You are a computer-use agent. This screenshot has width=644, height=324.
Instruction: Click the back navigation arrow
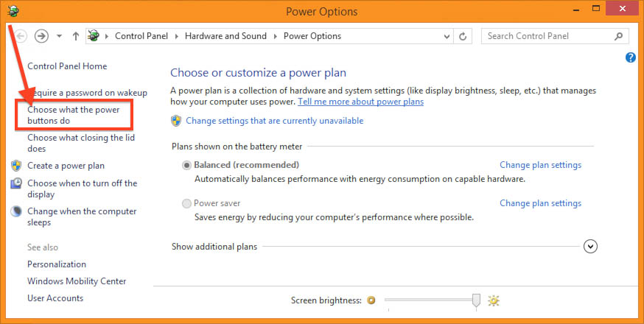[21, 36]
